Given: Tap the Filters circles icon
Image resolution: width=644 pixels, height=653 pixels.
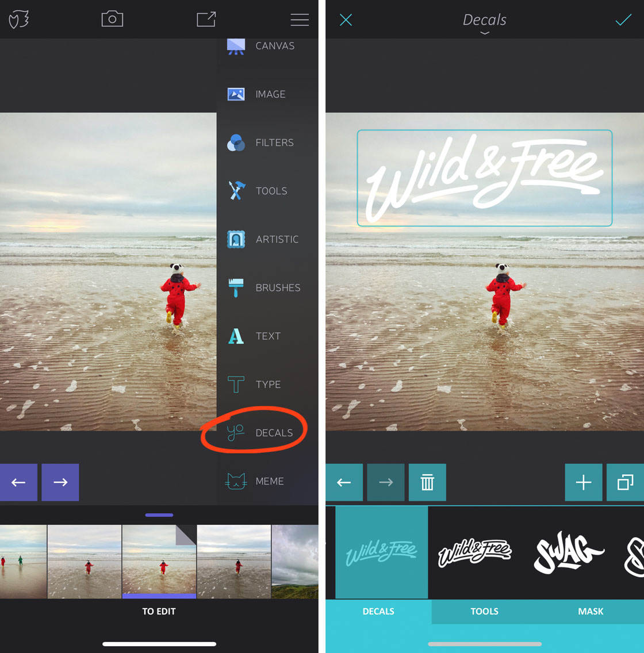Looking at the screenshot, I should [x=236, y=143].
